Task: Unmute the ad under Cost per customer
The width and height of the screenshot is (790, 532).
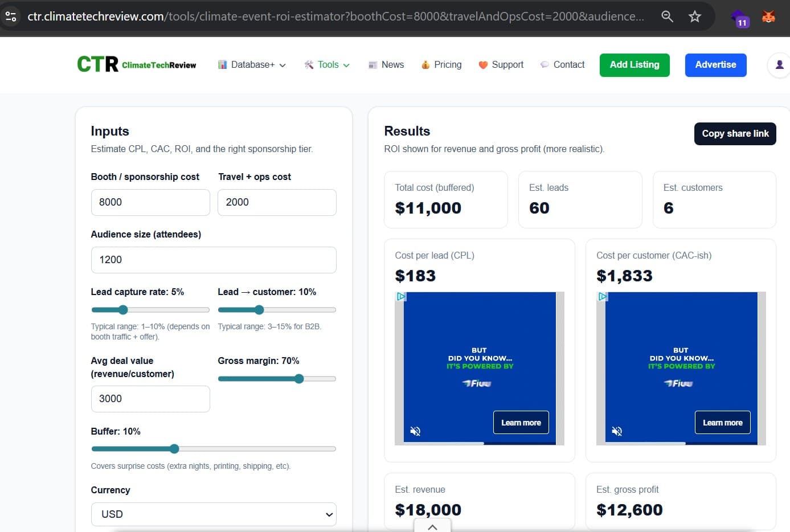Action: (617, 431)
